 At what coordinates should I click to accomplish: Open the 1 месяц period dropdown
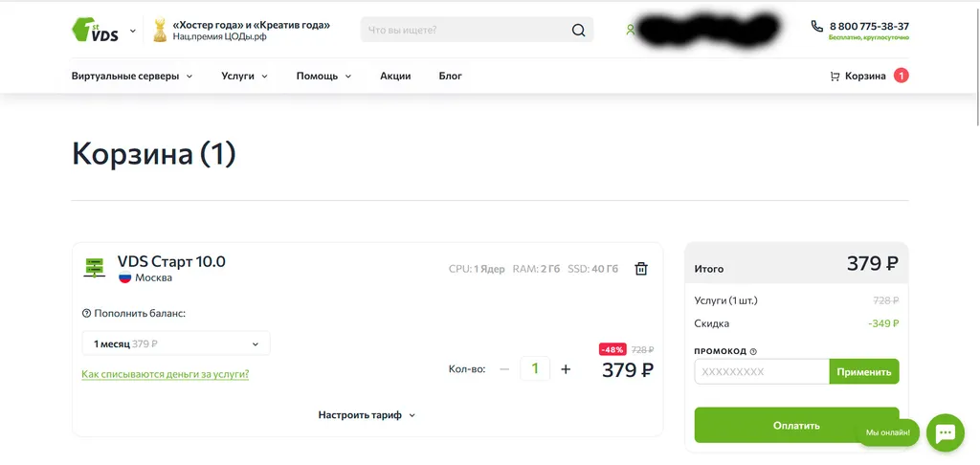(x=176, y=343)
